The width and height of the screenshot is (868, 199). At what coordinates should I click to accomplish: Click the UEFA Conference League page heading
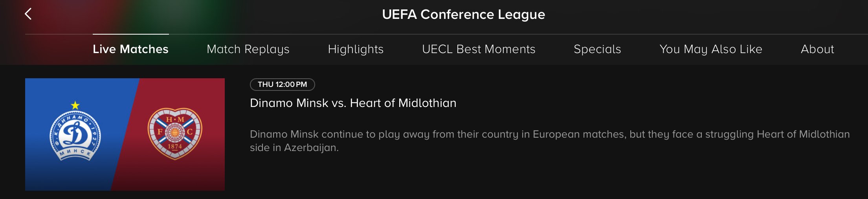click(x=463, y=15)
